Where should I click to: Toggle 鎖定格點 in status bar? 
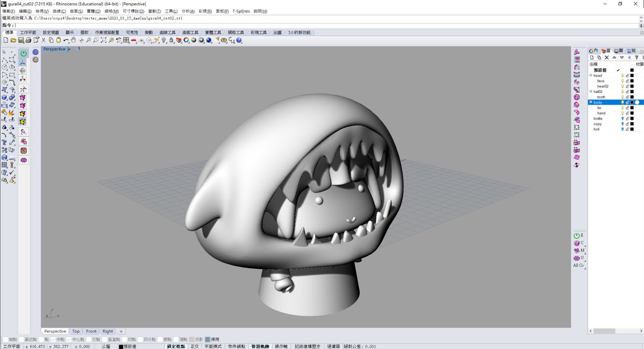coord(176,346)
